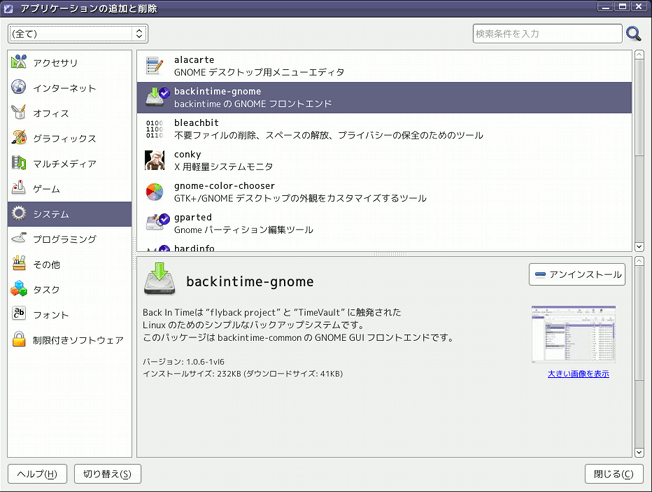Click the その他 category icon

point(19,264)
